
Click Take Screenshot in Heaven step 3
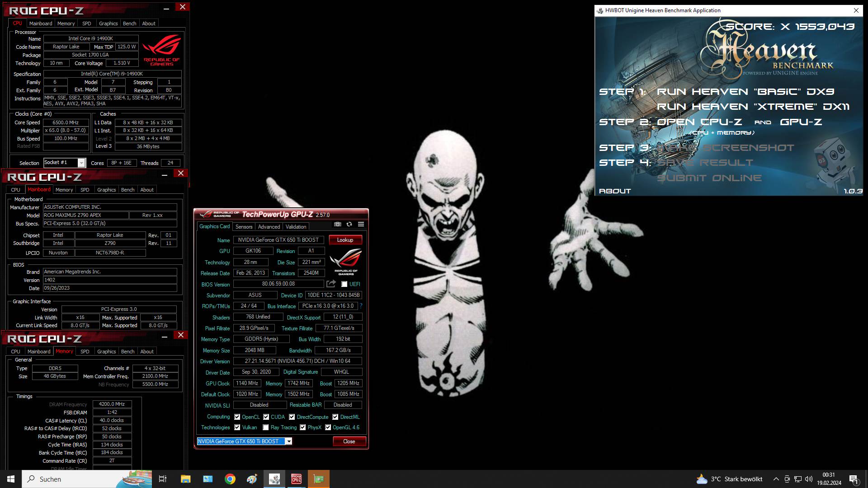(725, 148)
